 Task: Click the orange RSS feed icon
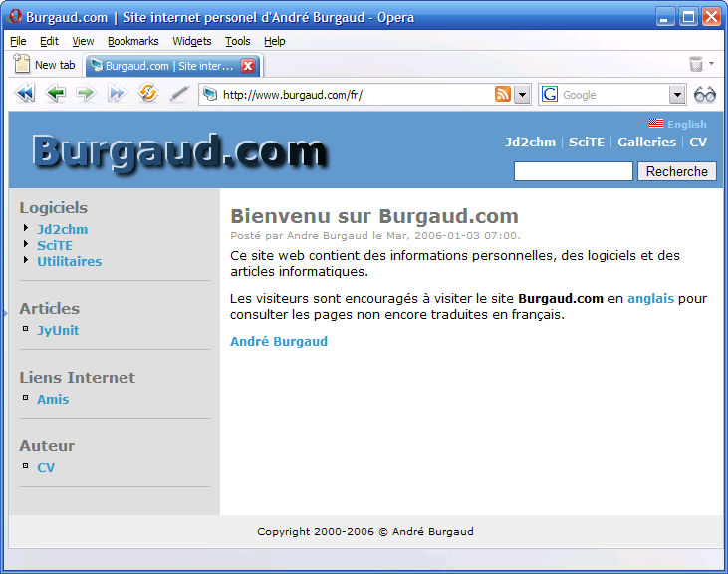pos(503,95)
